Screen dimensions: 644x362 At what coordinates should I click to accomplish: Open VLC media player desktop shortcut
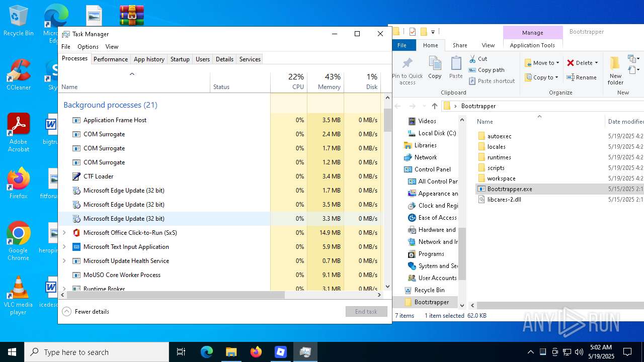(x=19, y=296)
